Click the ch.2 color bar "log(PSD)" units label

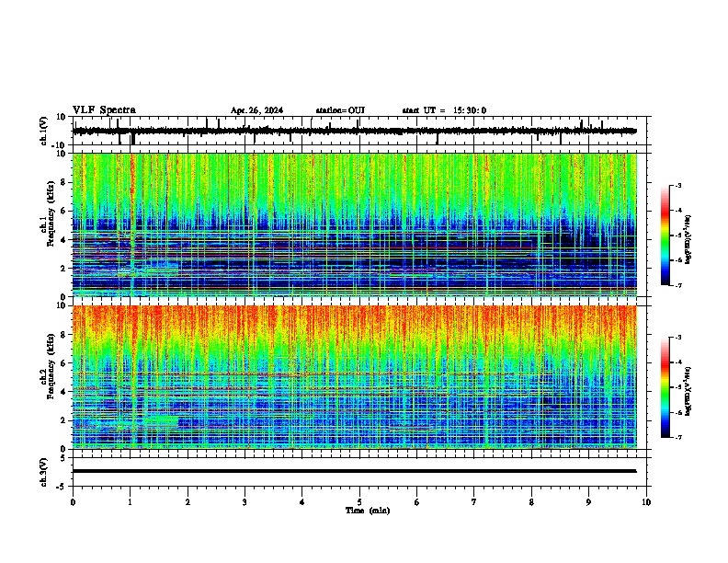coord(688,391)
